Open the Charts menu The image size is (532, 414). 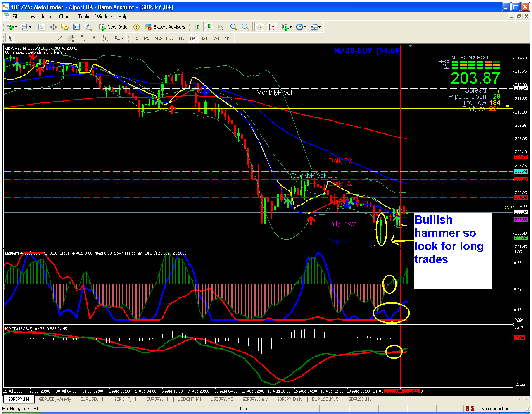click(x=65, y=17)
